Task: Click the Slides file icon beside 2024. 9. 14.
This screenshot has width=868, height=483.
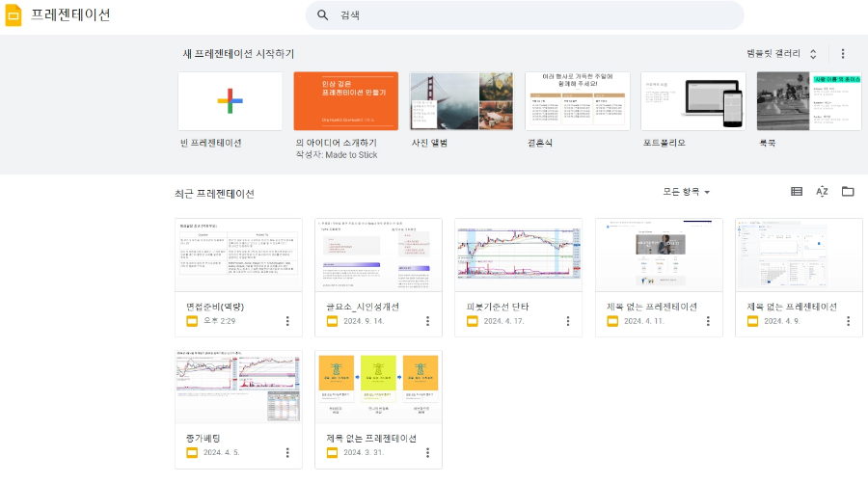Action: point(332,321)
